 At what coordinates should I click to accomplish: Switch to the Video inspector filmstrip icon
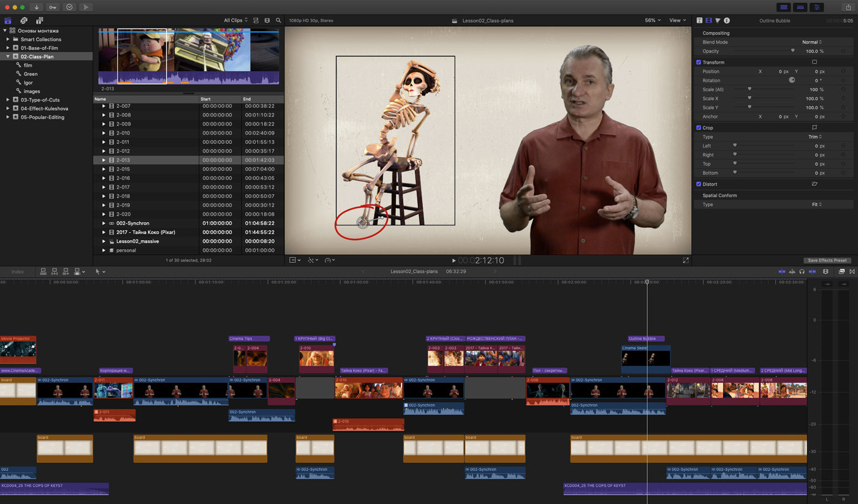click(708, 20)
